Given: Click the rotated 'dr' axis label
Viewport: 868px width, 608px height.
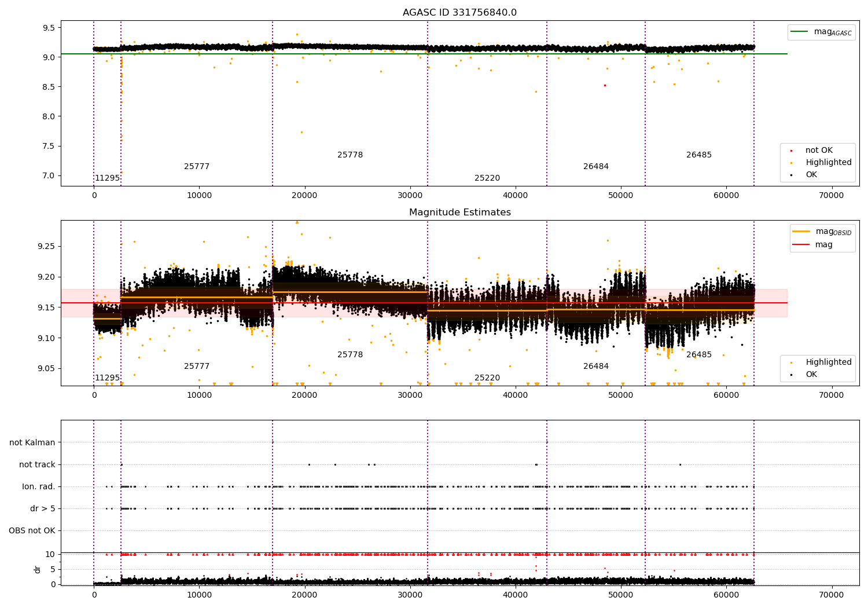Looking at the screenshot, I should pos(38,569).
